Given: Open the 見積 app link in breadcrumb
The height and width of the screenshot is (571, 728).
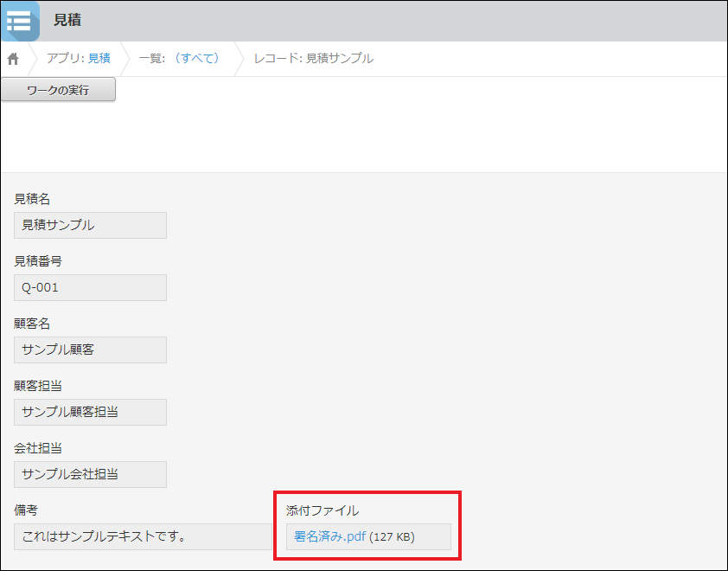Looking at the screenshot, I should coord(99,58).
